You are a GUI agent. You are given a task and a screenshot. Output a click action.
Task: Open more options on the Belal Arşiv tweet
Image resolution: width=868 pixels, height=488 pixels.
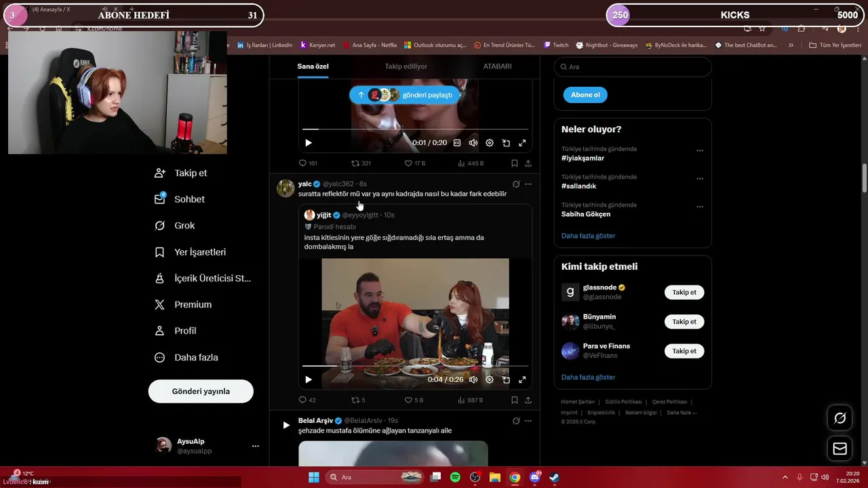click(x=528, y=420)
